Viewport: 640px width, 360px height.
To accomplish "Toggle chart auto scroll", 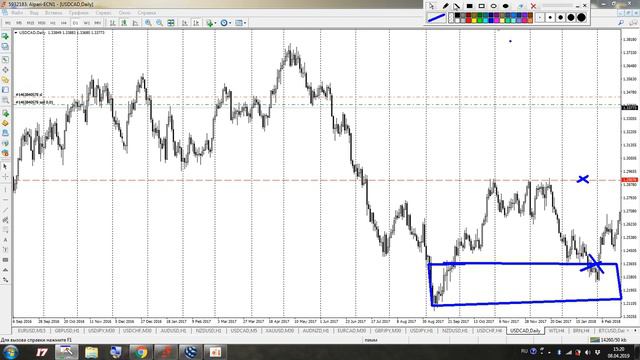I will 184,23.
